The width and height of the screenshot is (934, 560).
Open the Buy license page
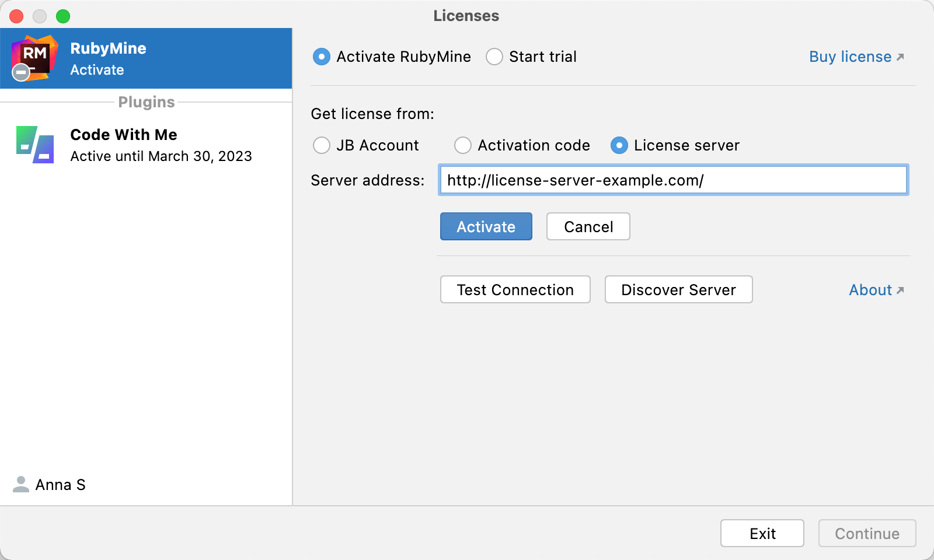coord(849,56)
